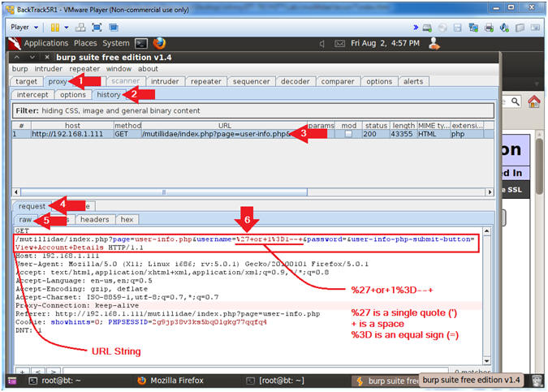Image resolution: width=548 pixels, height=392 pixels.
Task: Switch to the headers view tab
Action: (x=94, y=219)
